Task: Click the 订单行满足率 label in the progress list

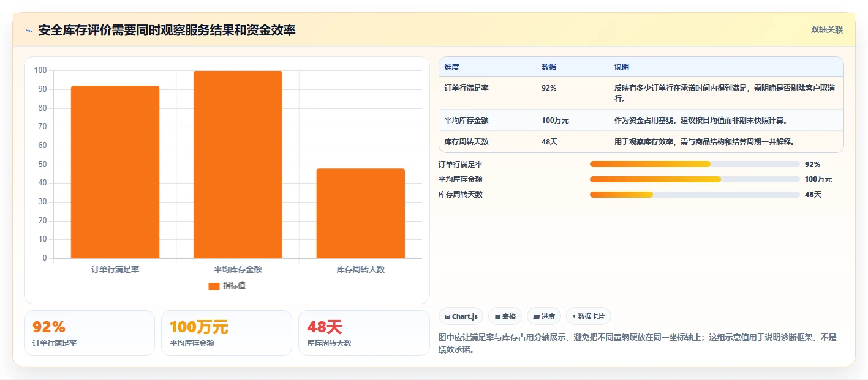Action: 461,165
